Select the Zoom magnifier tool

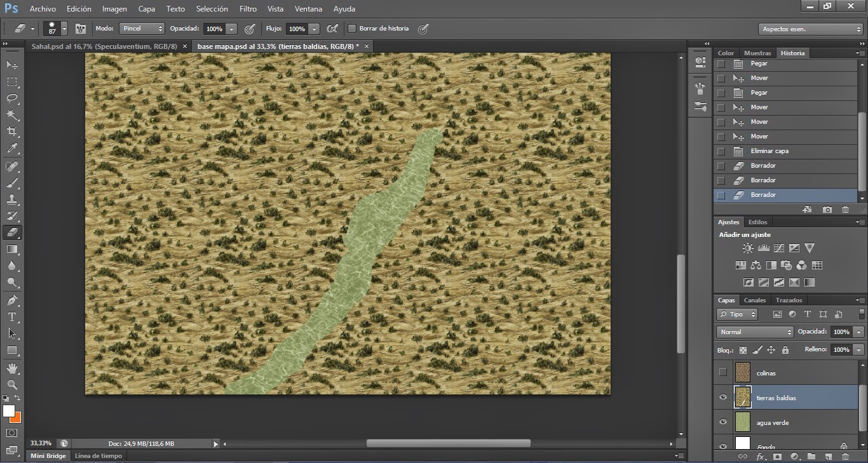(x=12, y=384)
